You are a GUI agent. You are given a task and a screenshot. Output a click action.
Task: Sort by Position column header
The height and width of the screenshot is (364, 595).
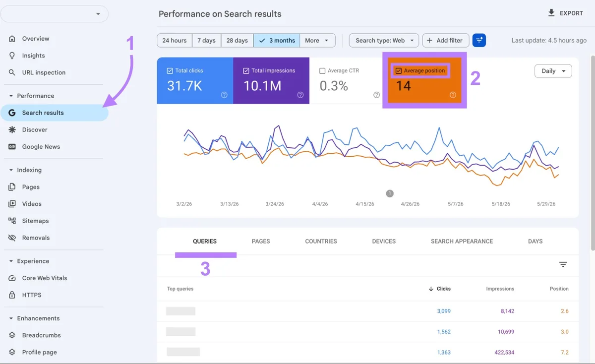(559, 289)
